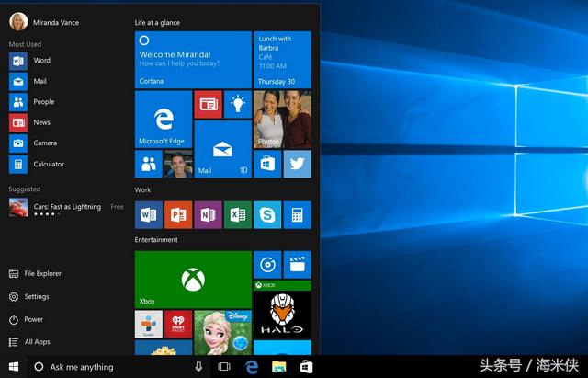Image resolution: width=588 pixels, height=378 pixels.
Task: Launch Word tile in Work group
Action: point(149,215)
